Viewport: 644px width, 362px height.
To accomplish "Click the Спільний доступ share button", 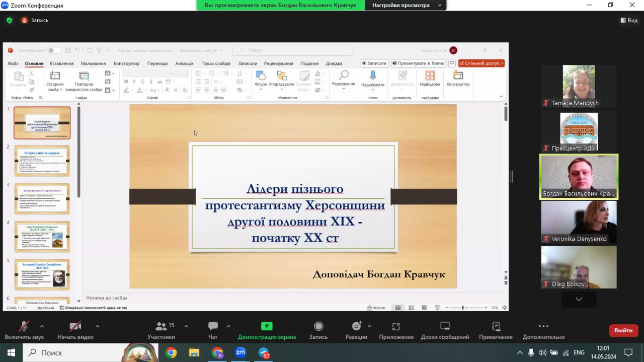I will [481, 63].
